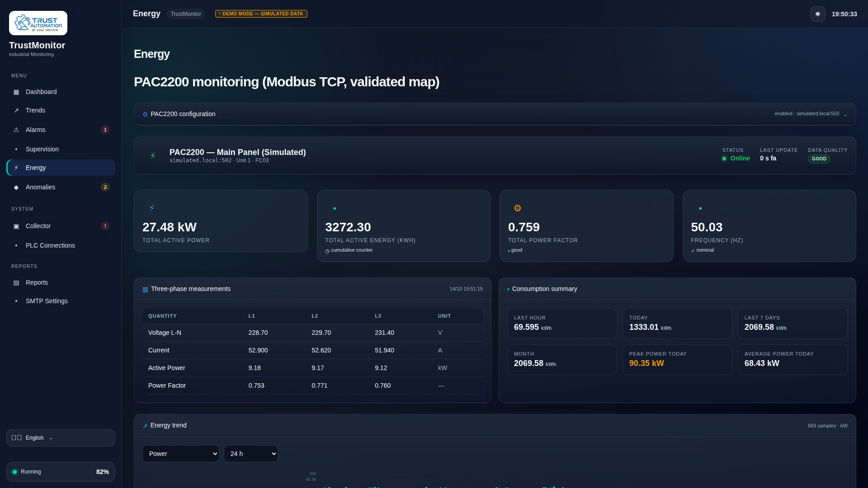This screenshot has width=868, height=488.
Task: Click the green lightning icon of Main Panel
Action: click(x=153, y=155)
